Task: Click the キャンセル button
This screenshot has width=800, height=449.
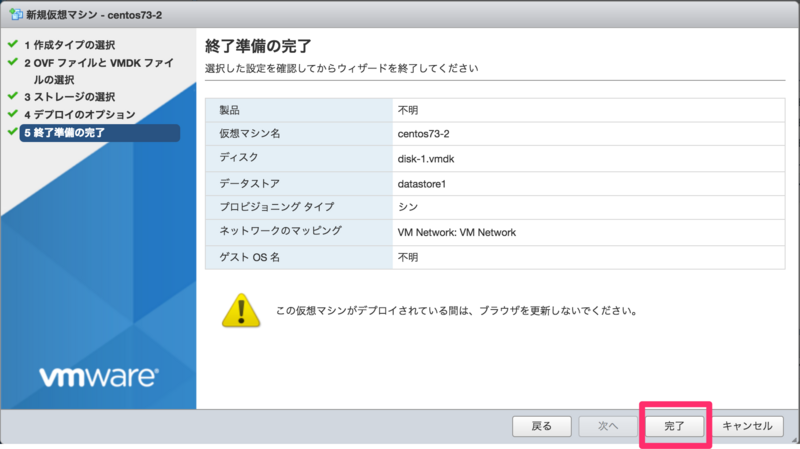Action: pos(747,426)
